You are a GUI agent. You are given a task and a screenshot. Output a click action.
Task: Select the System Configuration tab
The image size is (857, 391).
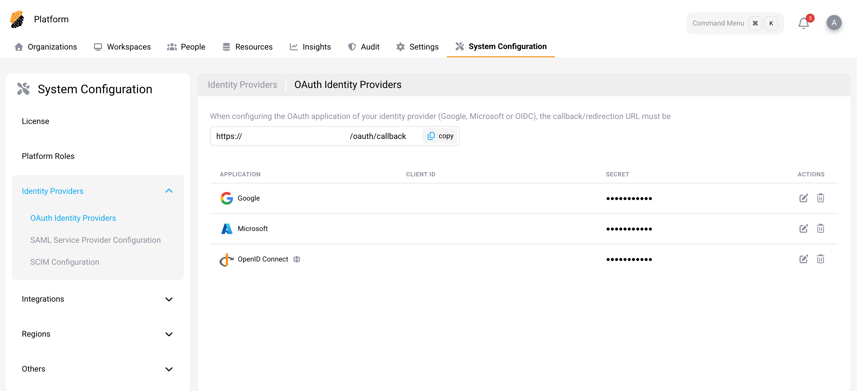501,47
